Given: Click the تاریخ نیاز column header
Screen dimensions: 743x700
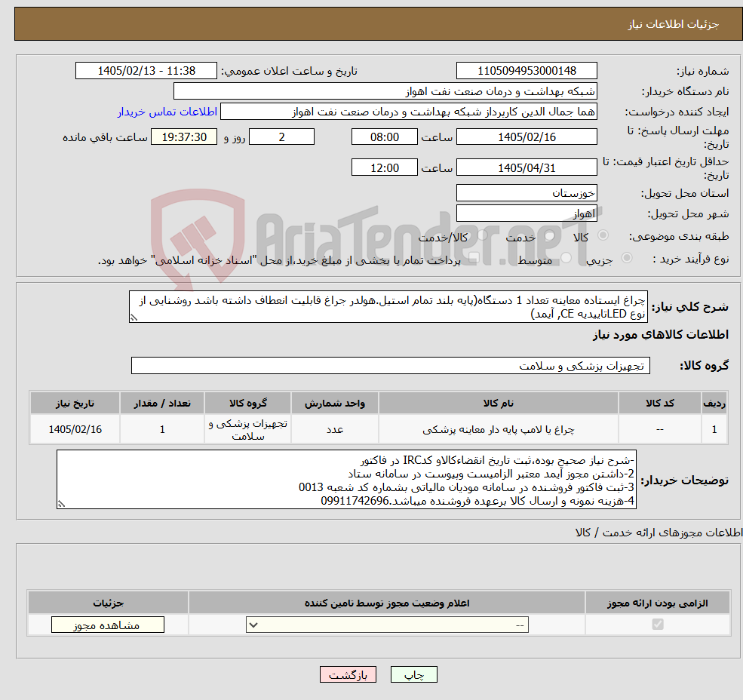Looking at the screenshot, I should point(75,403).
